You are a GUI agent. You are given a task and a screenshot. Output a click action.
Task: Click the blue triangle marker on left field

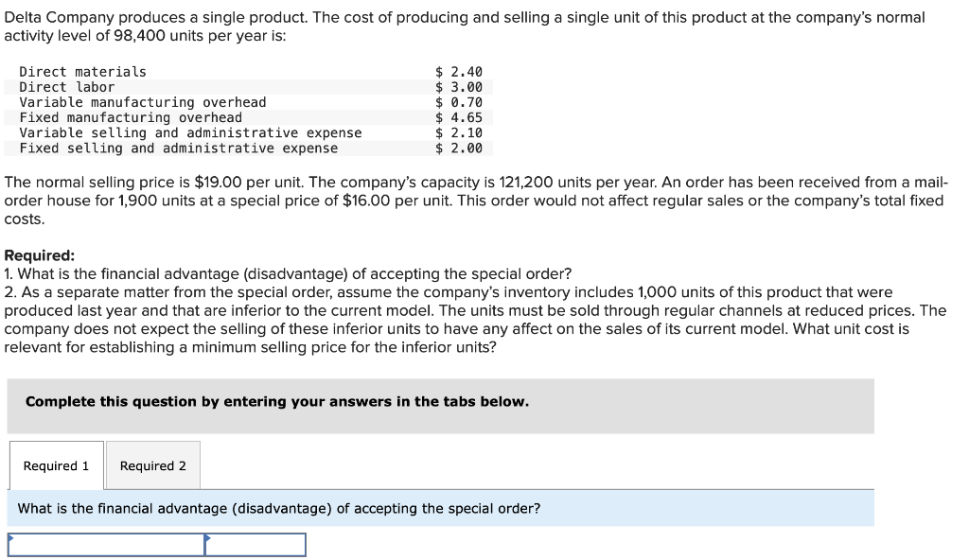[x=11, y=538]
